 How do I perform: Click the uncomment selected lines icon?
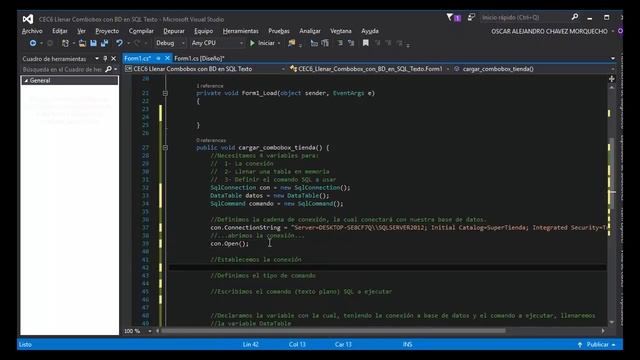[325, 43]
